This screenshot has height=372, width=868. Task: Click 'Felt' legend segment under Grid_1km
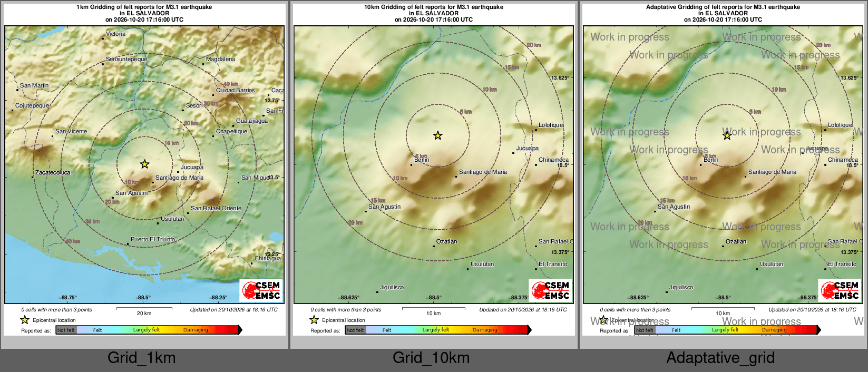pos(97,330)
